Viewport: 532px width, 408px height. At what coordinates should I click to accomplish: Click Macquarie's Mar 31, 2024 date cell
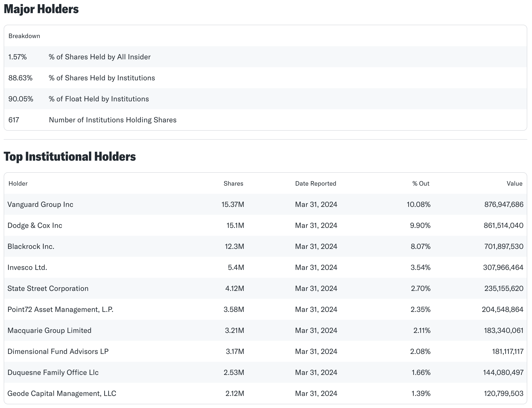pos(316,331)
